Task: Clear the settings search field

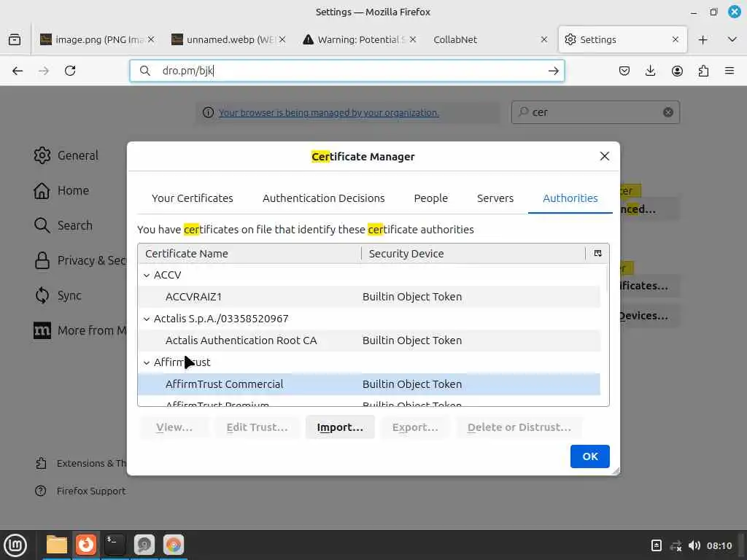Action: point(668,112)
